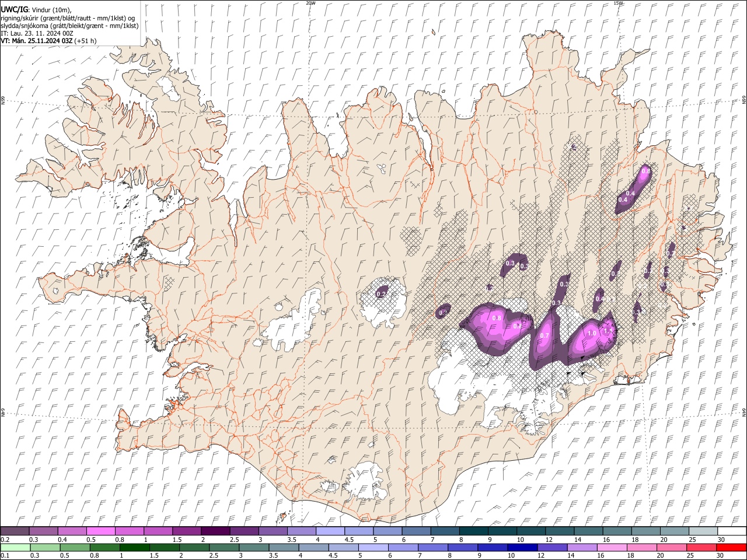Select the dark teal swatch labeled 8
The width and height of the screenshot is (747, 560).
tap(474, 531)
